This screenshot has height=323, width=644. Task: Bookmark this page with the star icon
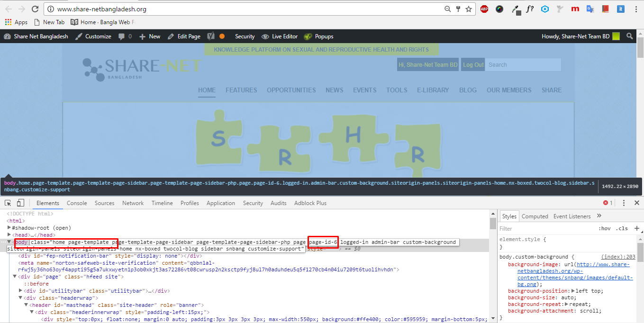coord(469,9)
